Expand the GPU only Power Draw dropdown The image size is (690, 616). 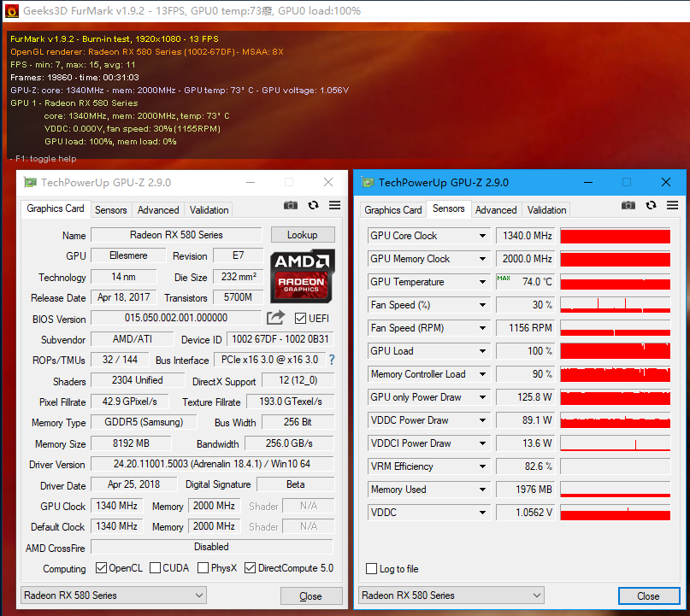482,397
